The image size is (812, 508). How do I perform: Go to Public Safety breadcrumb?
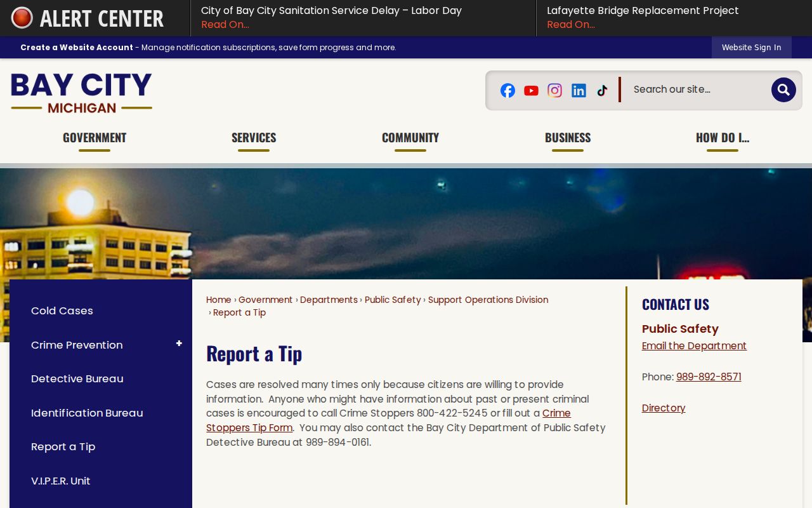tap(393, 300)
